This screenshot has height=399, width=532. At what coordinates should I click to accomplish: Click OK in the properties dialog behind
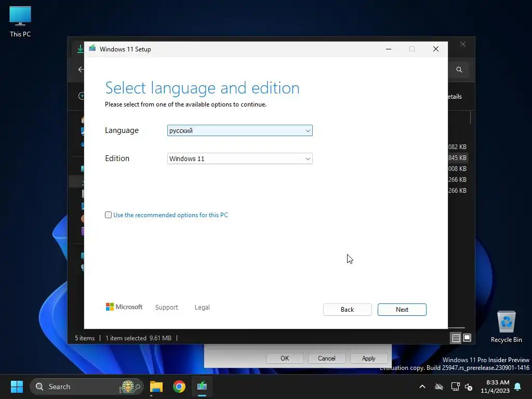click(285, 358)
